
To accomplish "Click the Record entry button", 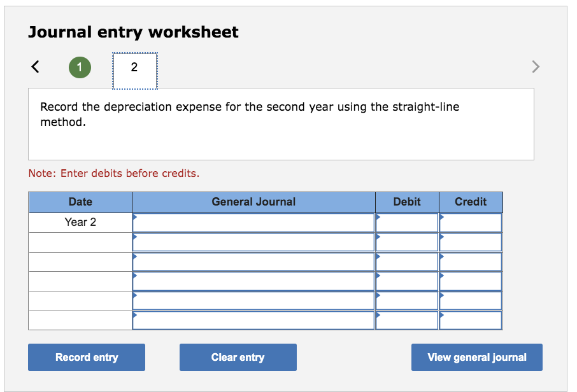I will pos(86,357).
